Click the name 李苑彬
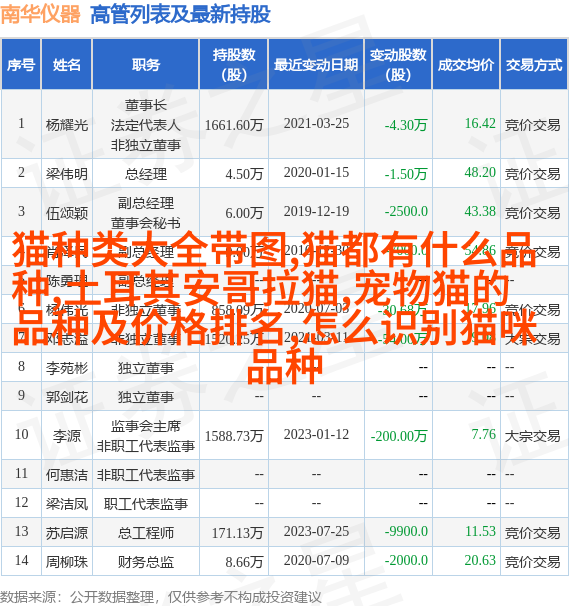 click(67, 368)
